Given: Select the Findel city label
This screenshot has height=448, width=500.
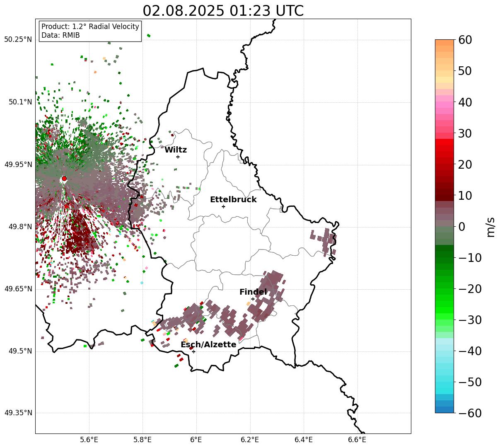Looking at the screenshot, I should coord(253,292).
